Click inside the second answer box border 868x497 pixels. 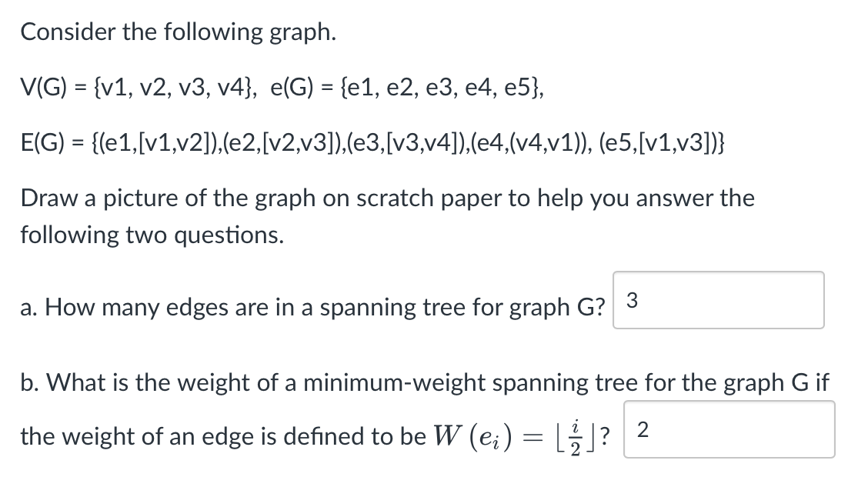click(728, 429)
